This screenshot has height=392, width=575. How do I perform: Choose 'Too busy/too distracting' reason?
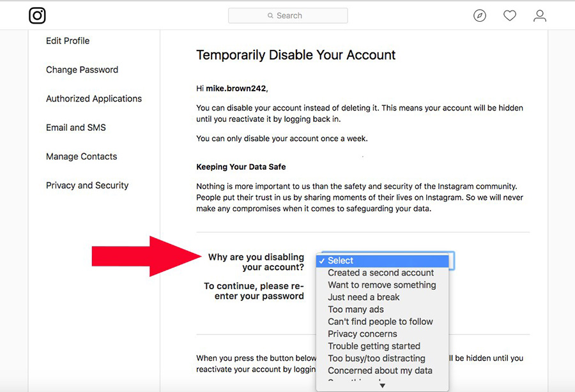point(376,358)
